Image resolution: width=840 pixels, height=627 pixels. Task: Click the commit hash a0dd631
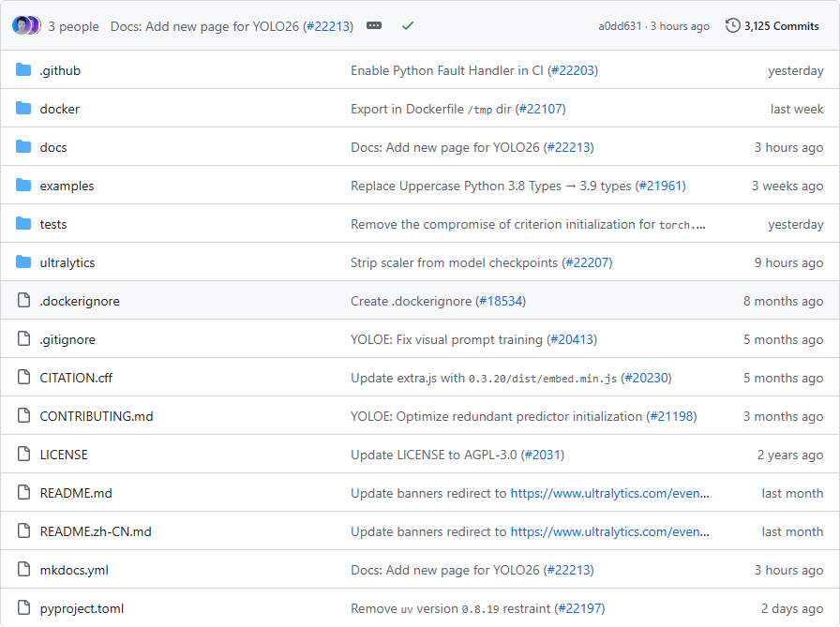click(620, 26)
